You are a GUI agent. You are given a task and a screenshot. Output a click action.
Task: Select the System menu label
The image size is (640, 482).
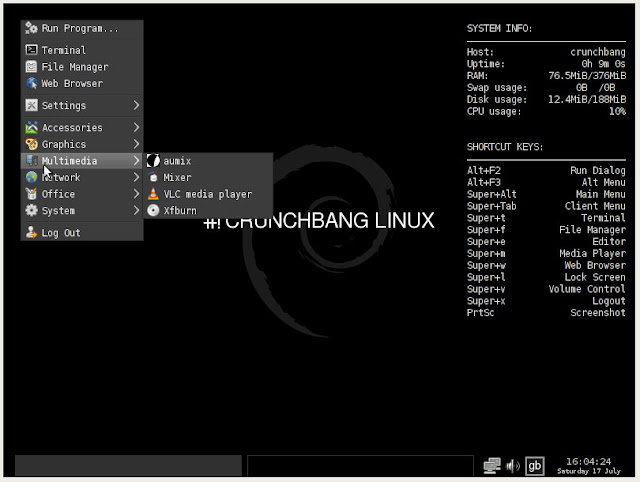click(58, 211)
